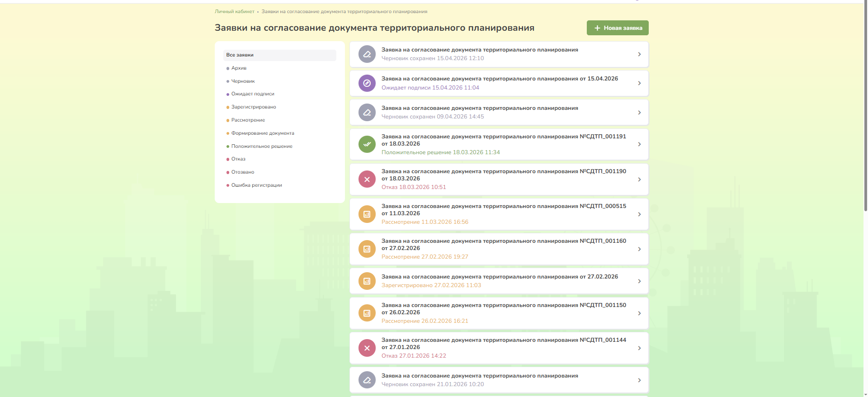
Task: Select the "Все заявки" filter
Action: click(240, 55)
